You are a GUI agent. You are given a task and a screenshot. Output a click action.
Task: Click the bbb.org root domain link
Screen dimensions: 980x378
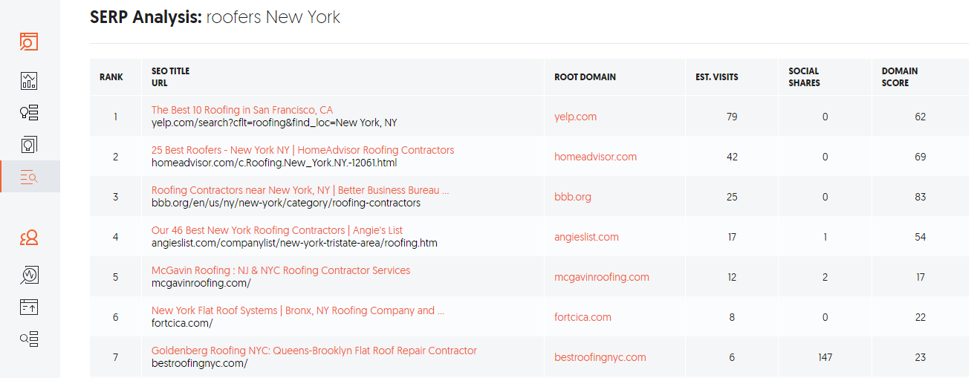[x=572, y=197]
